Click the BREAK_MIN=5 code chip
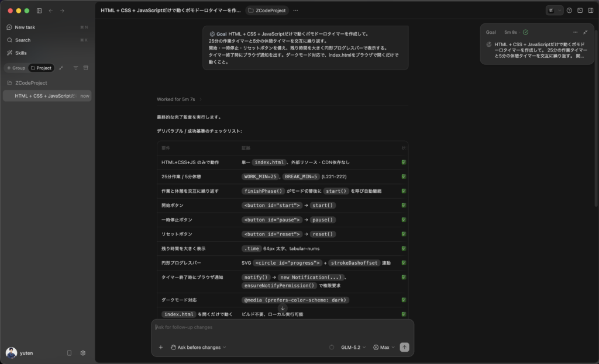 point(301,176)
